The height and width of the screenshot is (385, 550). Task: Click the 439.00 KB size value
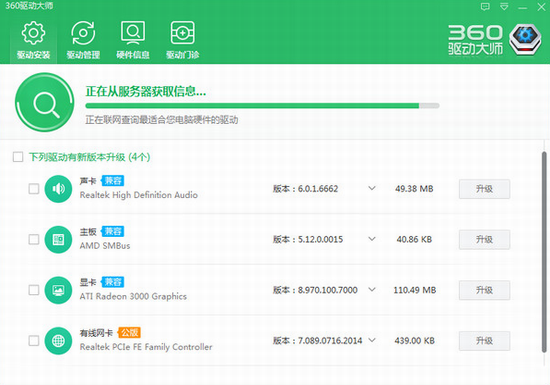pyautogui.click(x=415, y=340)
